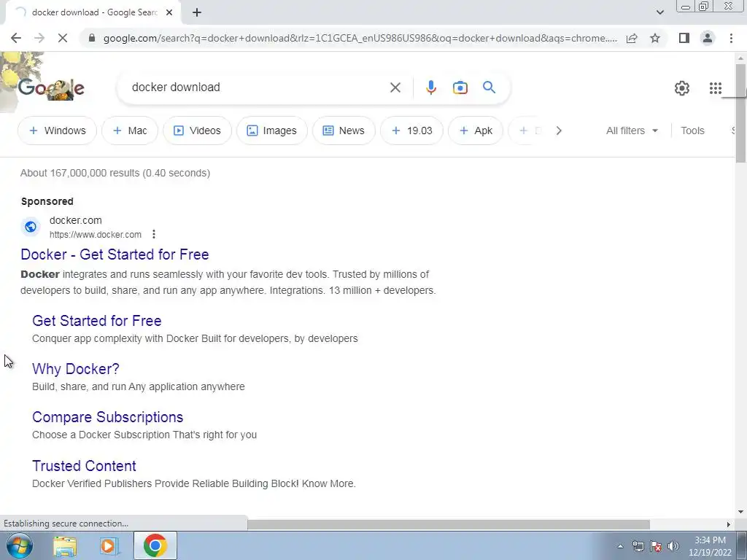Click the results count text
Image resolution: width=747 pixels, height=560 pixels.
point(115,173)
